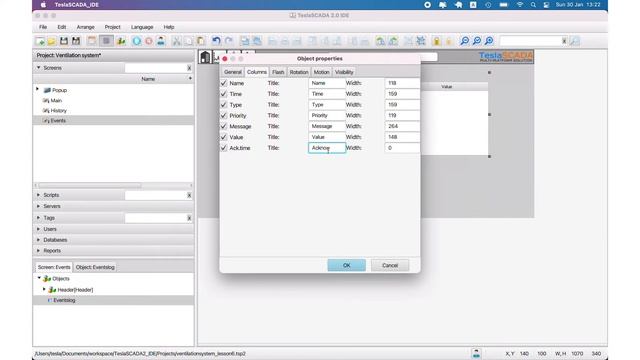The height and width of the screenshot is (360, 640).
Task: Collapse the Screens section
Action: (x=39, y=68)
